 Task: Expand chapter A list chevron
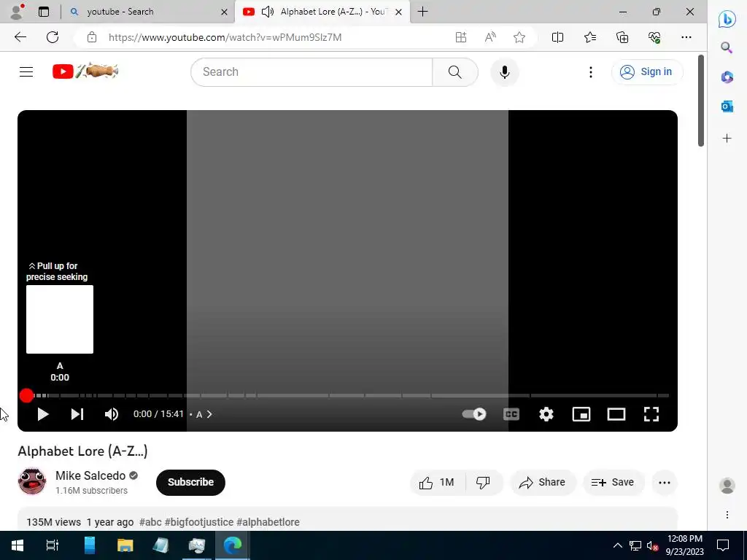209,414
